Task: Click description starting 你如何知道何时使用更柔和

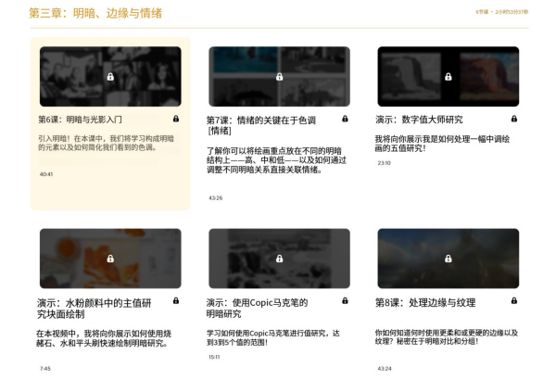Action: click(447, 337)
